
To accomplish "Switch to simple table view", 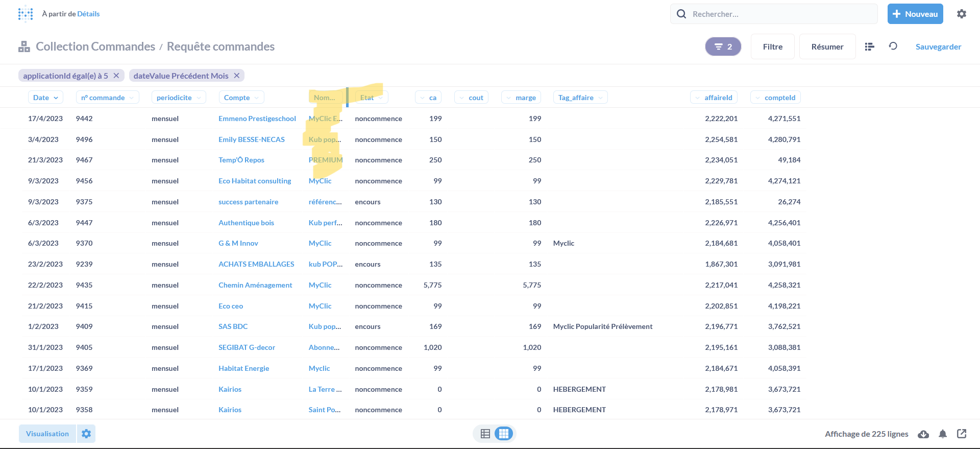I will 485,434.
